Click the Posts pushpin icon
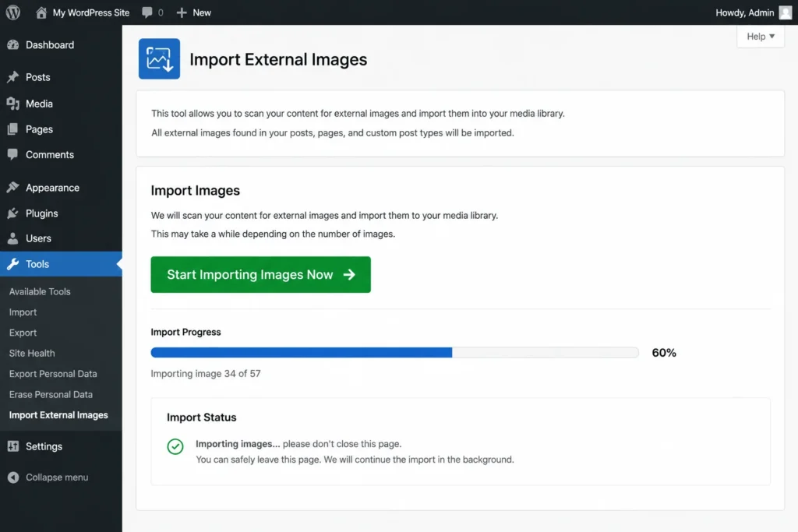Screen dimensions: 798x532 click(13, 77)
